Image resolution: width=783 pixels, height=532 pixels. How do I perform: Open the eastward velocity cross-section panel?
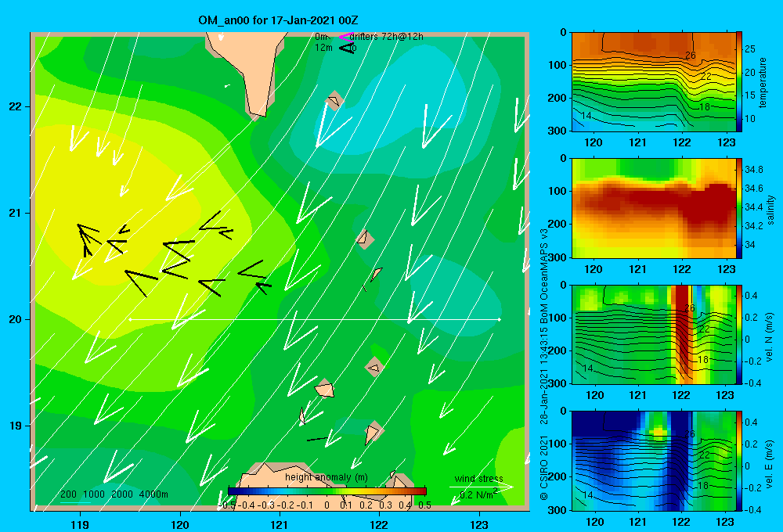point(653,461)
